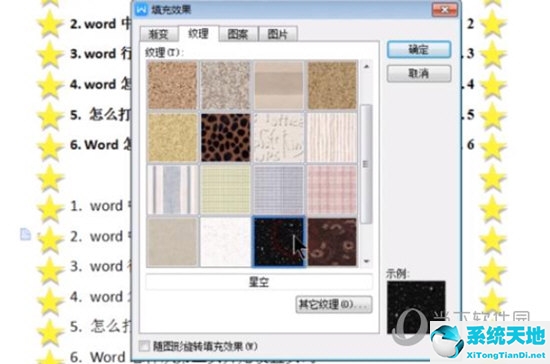Switch to the 渐变 tab
This screenshot has width=550, height=364.
tap(159, 34)
